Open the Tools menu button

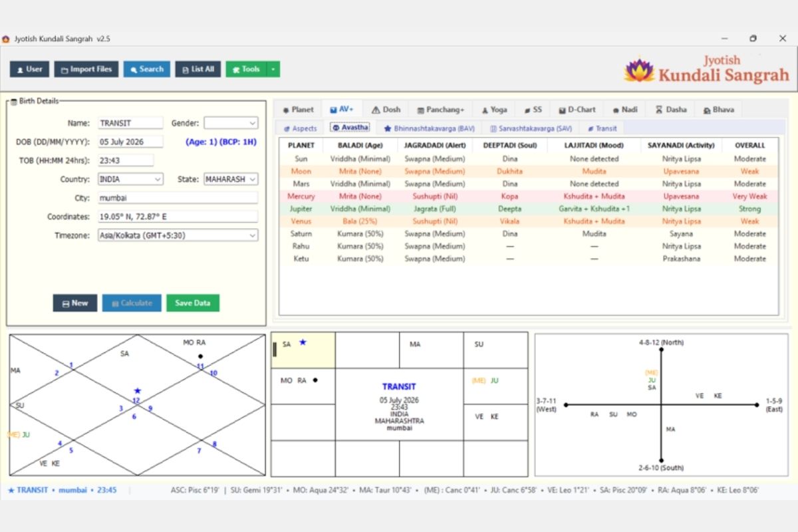pyautogui.click(x=246, y=69)
